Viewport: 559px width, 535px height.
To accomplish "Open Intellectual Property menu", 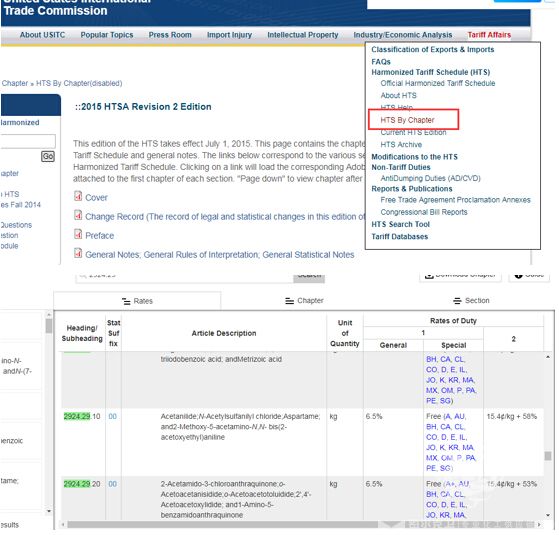I will click(303, 35).
